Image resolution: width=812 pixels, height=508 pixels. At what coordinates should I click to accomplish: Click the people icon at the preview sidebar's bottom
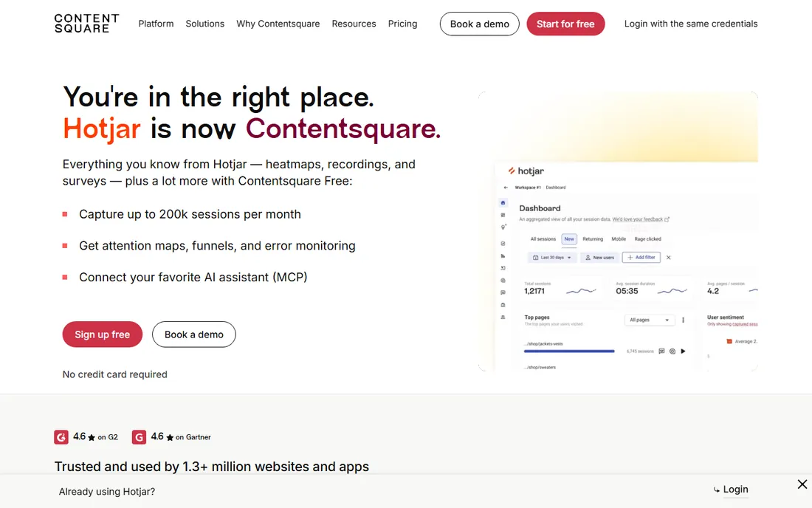tap(503, 317)
